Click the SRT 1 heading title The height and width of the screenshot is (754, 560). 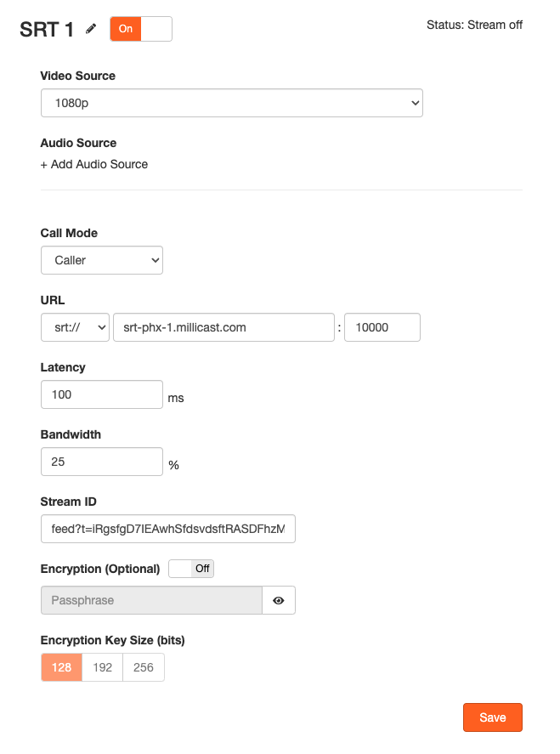pos(47,29)
